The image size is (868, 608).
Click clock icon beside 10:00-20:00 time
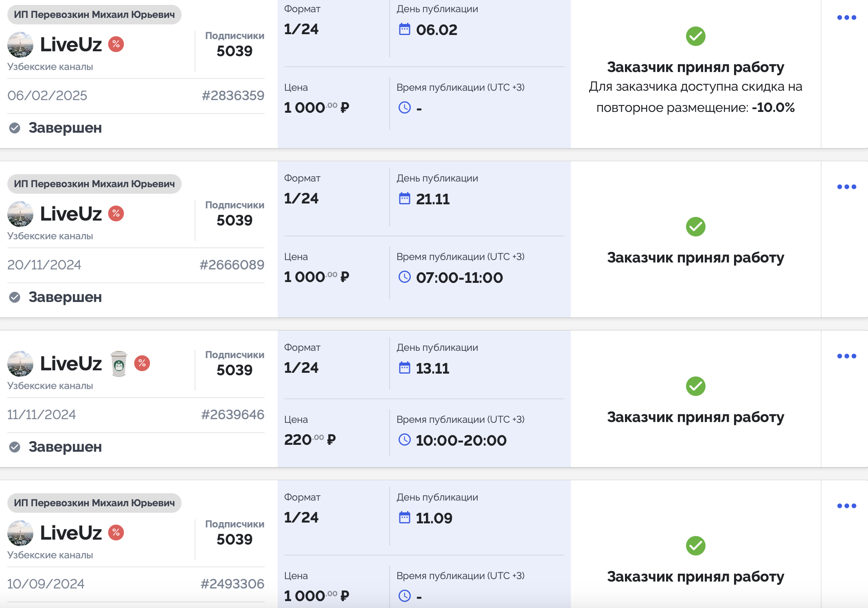pyautogui.click(x=404, y=440)
